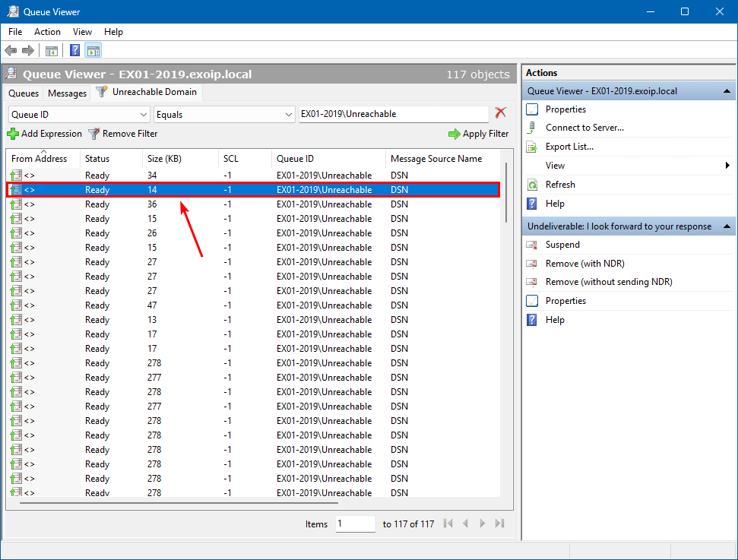This screenshot has height=560, width=738.
Task: Open the Equals operator dropdown
Action: coord(288,114)
